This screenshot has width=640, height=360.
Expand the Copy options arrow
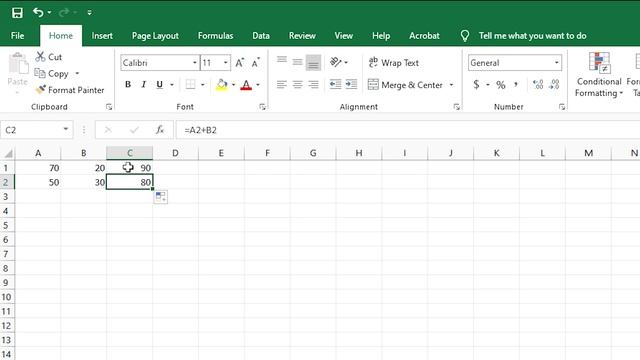(77, 73)
